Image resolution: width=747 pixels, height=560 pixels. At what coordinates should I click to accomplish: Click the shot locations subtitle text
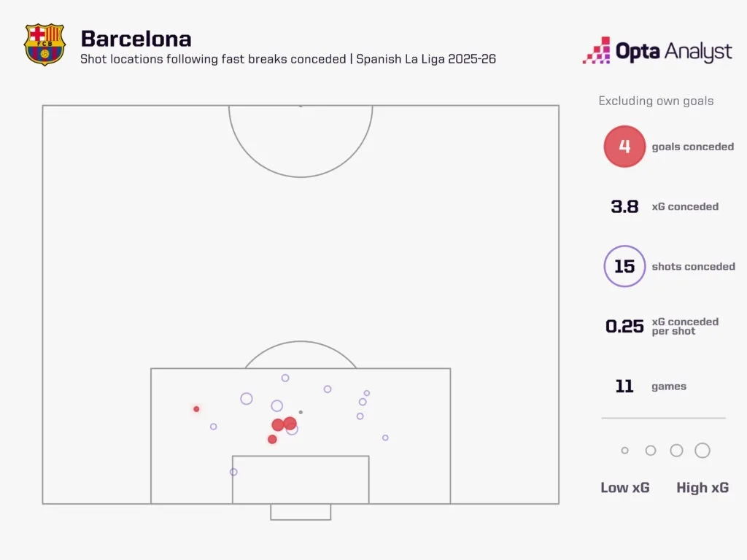point(287,59)
